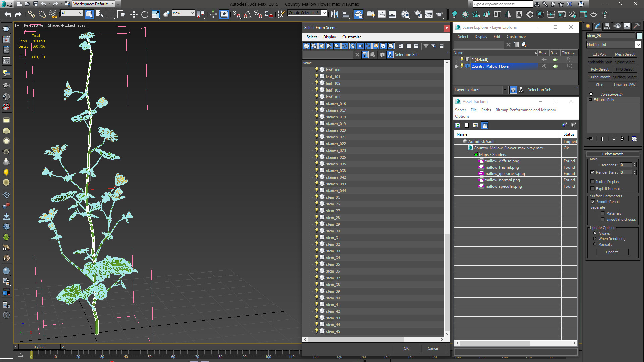Screen dimensions: 644x362
Task: Toggle Display Geometry filter in Select From Scene
Action: coord(306,46)
